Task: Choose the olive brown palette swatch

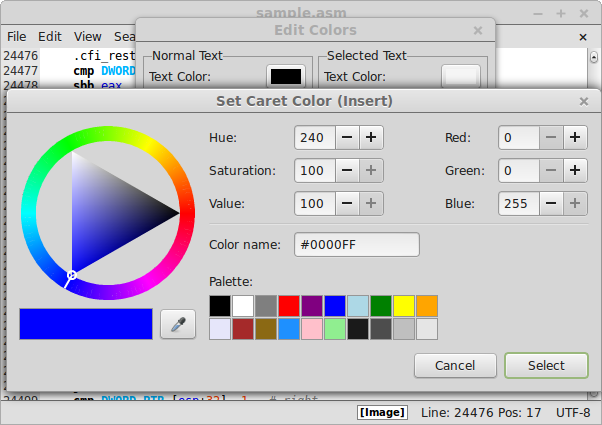Action: point(266,329)
